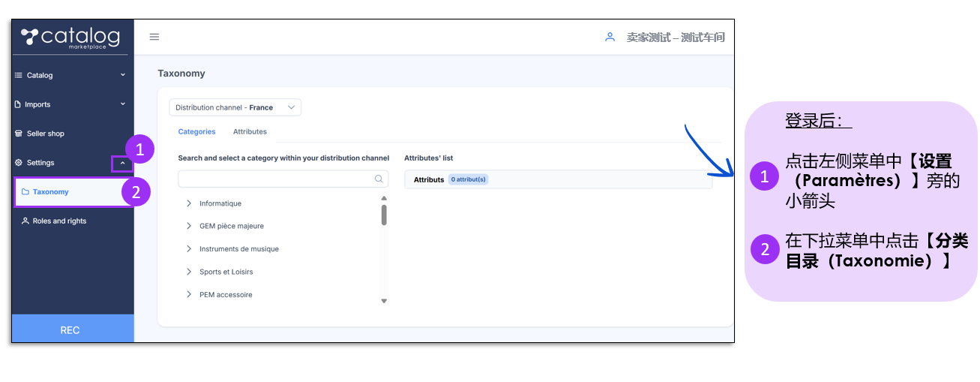Click the search magnifier icon
Viewport: 980px width, 382px height.
click(379, 179)
